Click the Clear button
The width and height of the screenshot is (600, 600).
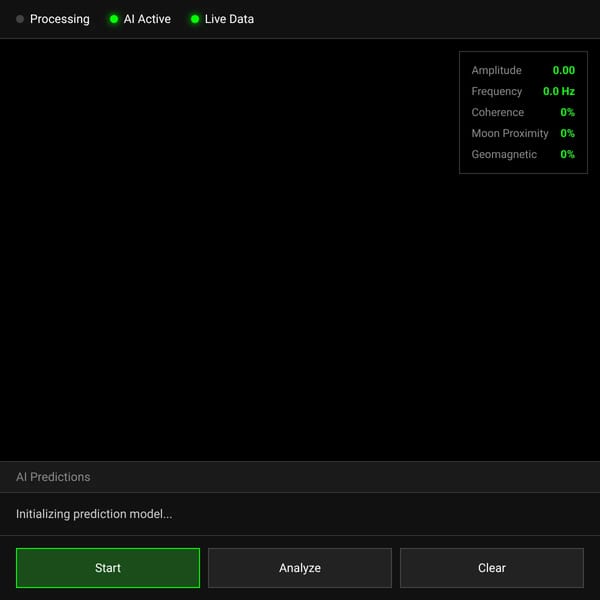492,568
